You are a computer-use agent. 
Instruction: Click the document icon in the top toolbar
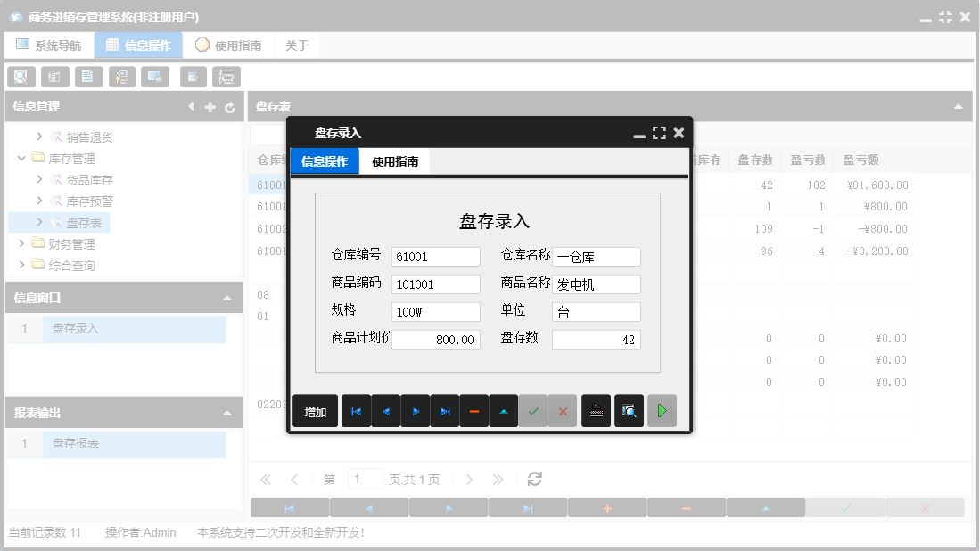tap(88, 77)
